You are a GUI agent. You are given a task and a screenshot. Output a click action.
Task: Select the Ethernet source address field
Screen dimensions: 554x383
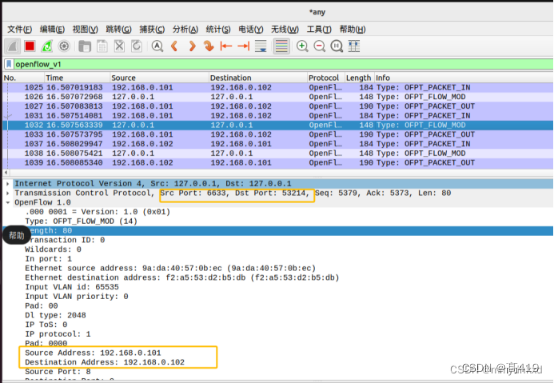pos(170,268)
